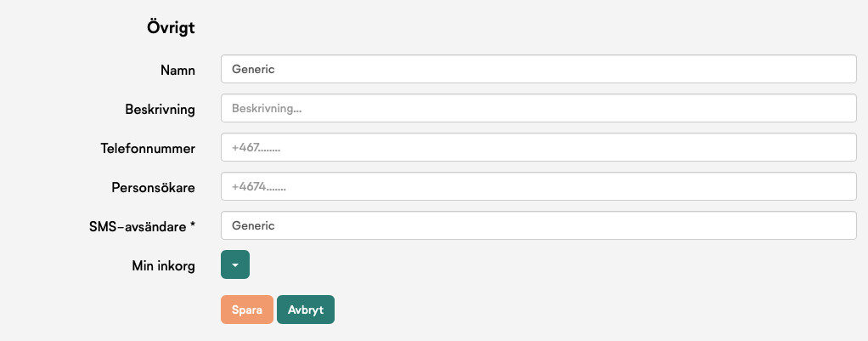
Task: Focus the Namn input field
Action: coord(538,70)
